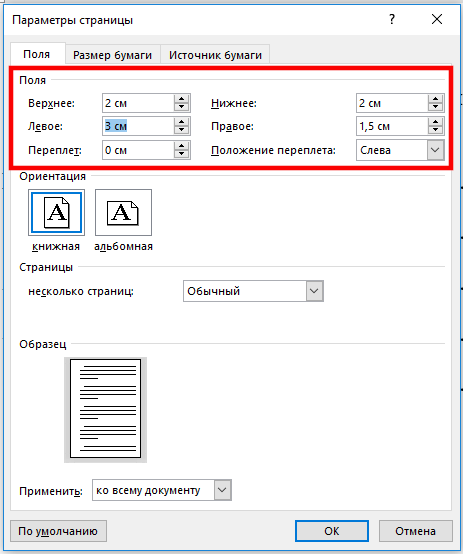Click the help question mark icon
The image size is (463, 554).
(x=392, y=19)
